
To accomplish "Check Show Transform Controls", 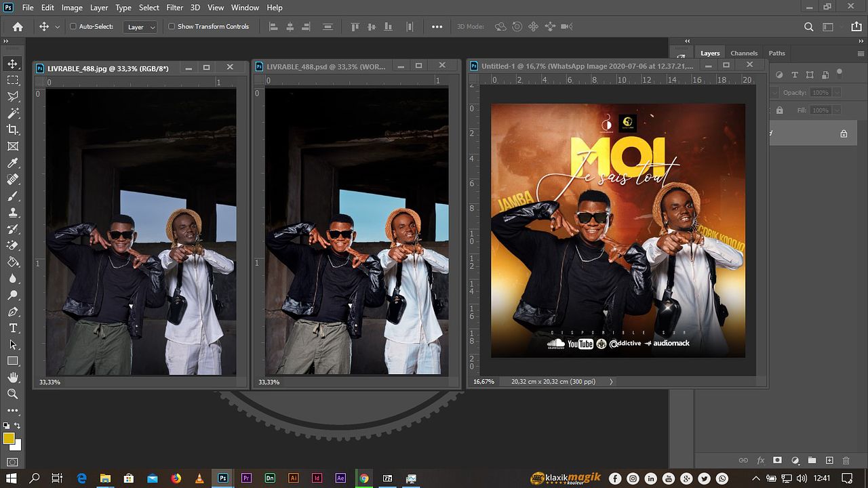I will click(172, 26).
